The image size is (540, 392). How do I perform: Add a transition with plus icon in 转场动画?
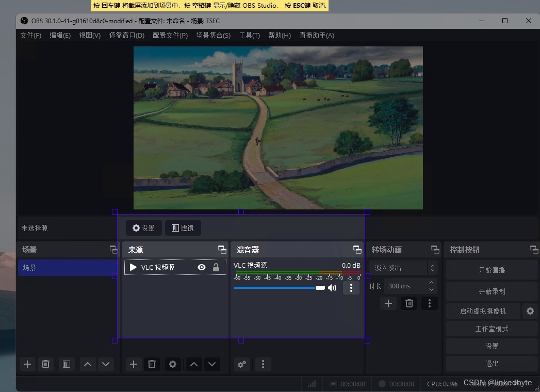coord(388,303)
